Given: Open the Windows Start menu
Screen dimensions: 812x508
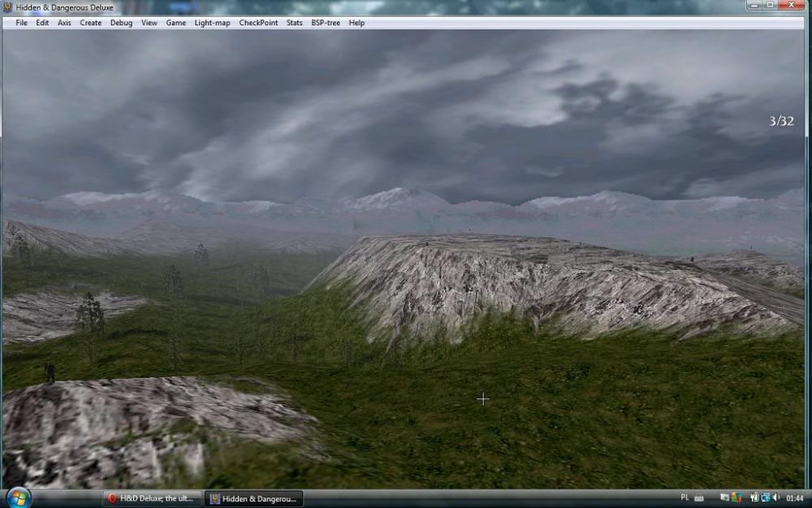Looking at the screenshot, I should click(x=19, y=498).
